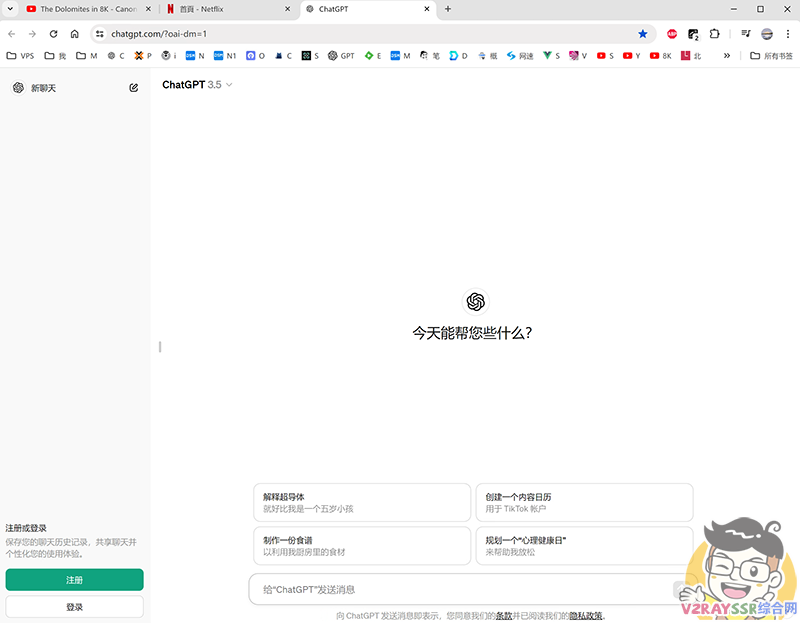This screenshot has height=623, width=800.
Task: Bookmark this page with the star icon
Action: pyautogui.click(x=642, y=33)
